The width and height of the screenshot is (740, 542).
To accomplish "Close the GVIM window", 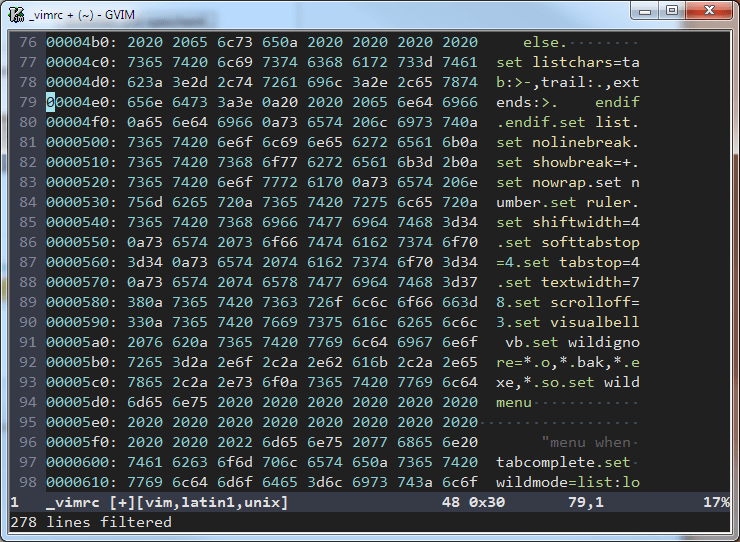I will point(709,11).
